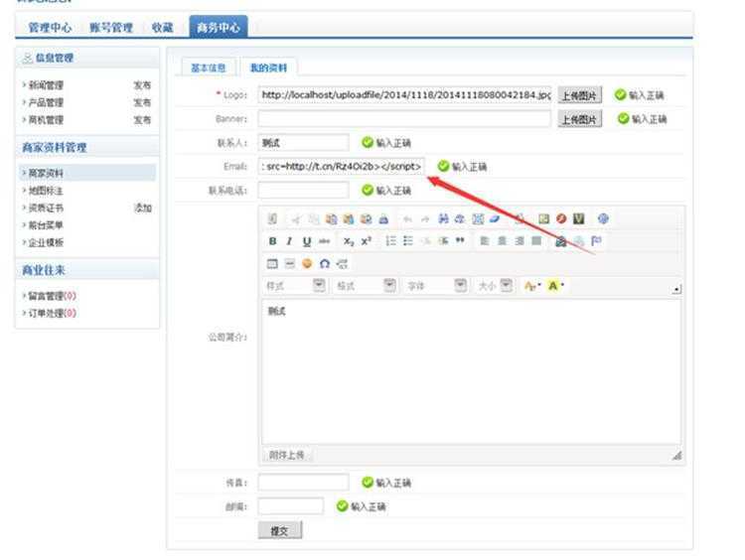Viewport: 745px width, 560px height.
Task: Insert a table with the table icon
Action: tap(272, 263)
